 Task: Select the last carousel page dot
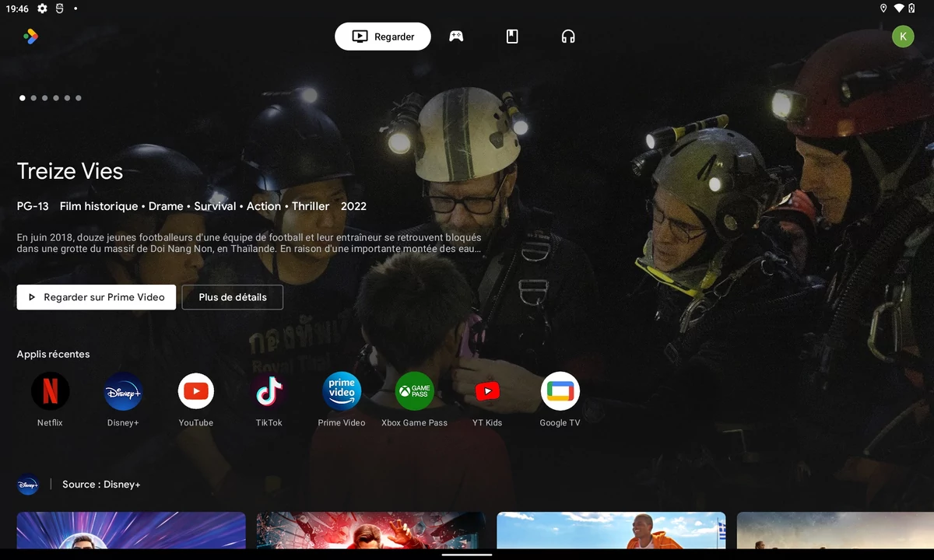point(79,98)
